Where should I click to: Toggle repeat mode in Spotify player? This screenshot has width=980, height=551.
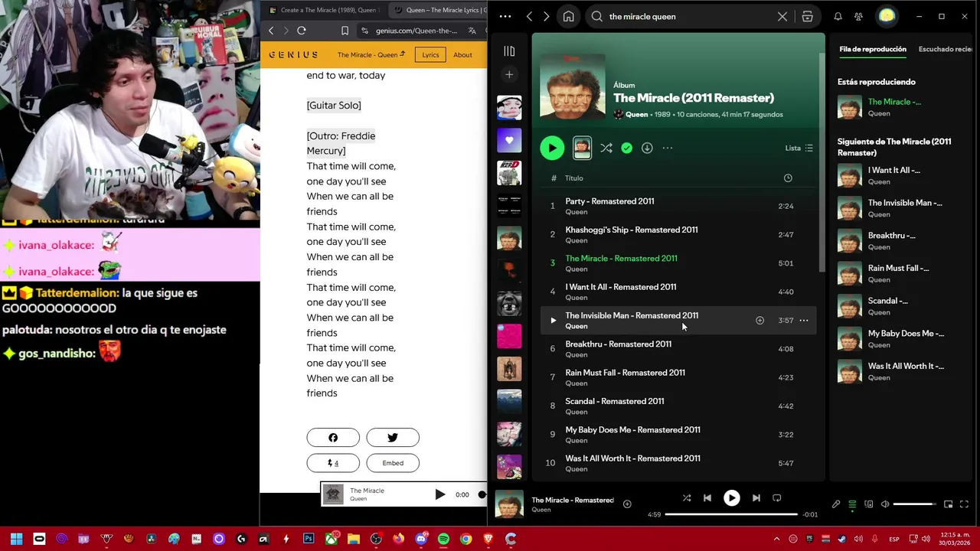click(776, 498)
